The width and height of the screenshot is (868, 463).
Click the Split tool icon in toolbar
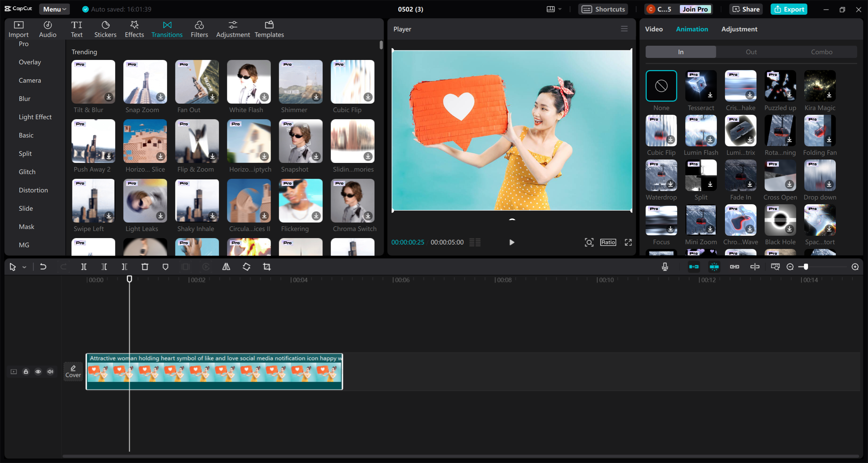[x=83, y=266]
